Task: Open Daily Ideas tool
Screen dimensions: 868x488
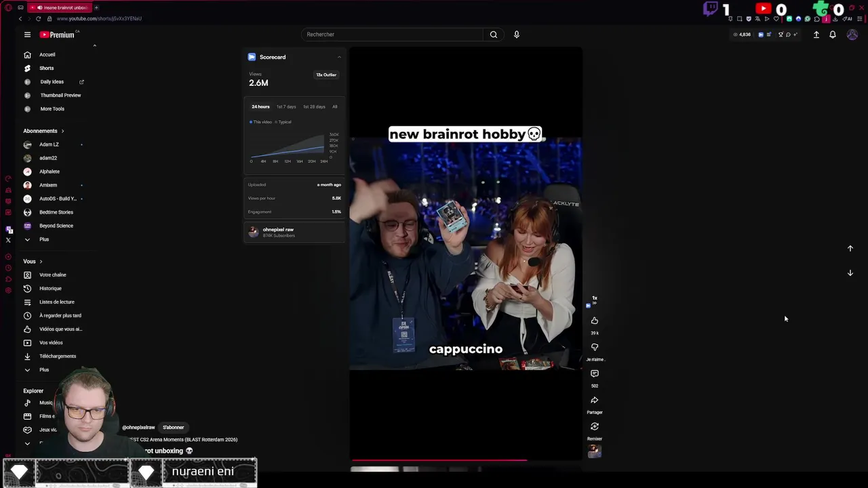Action: pos(52,82)
